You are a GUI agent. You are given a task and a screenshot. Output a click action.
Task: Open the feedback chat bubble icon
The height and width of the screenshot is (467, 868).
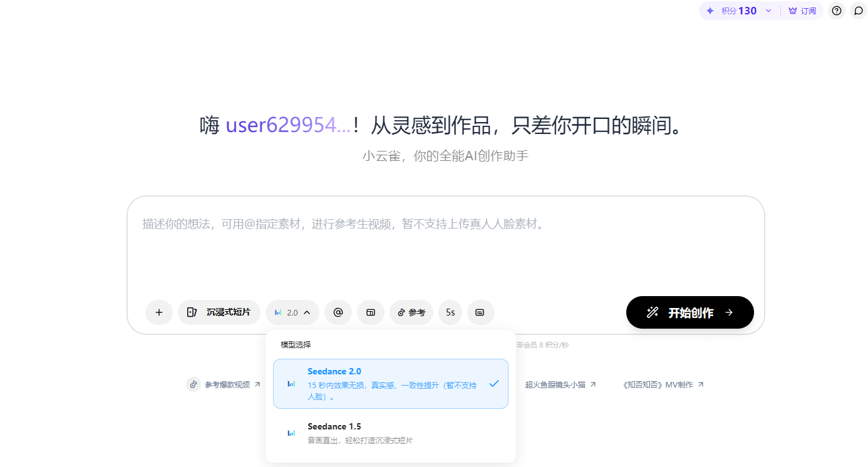(x=858, y=11)
